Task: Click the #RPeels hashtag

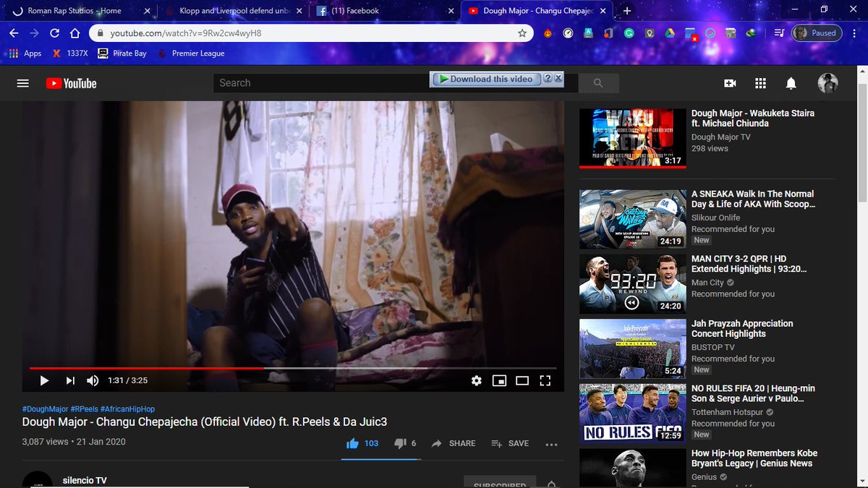Action: 84,409
